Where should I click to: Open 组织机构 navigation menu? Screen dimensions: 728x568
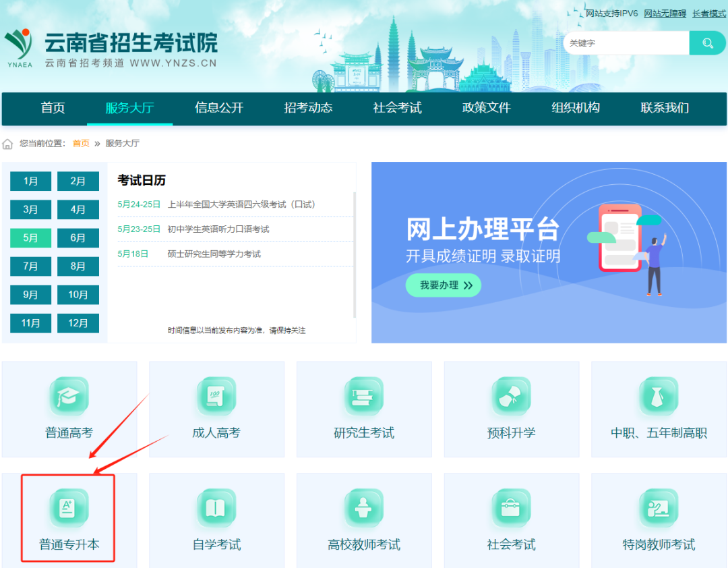tap(575, 108)
